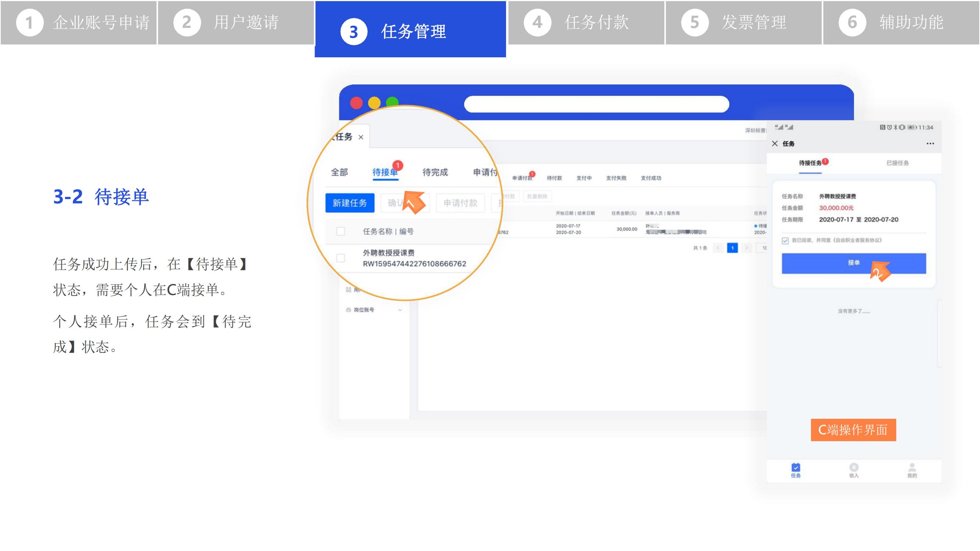Click the 岗位账号 sidebar icon

click(x=348, y=310)
